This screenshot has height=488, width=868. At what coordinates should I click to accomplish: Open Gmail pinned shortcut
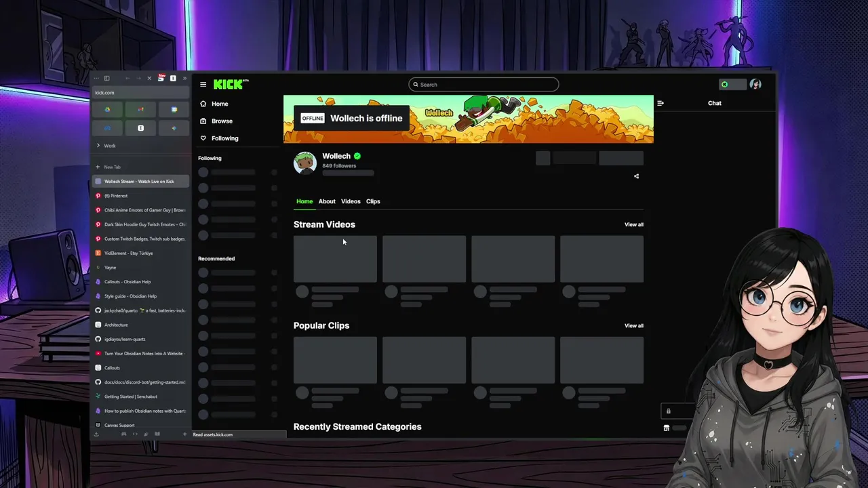coord(140,109)
